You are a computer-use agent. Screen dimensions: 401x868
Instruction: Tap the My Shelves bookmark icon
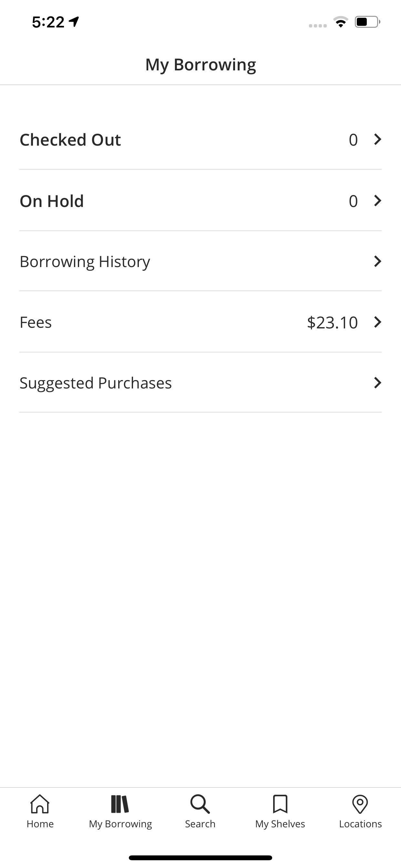(280, 804)
